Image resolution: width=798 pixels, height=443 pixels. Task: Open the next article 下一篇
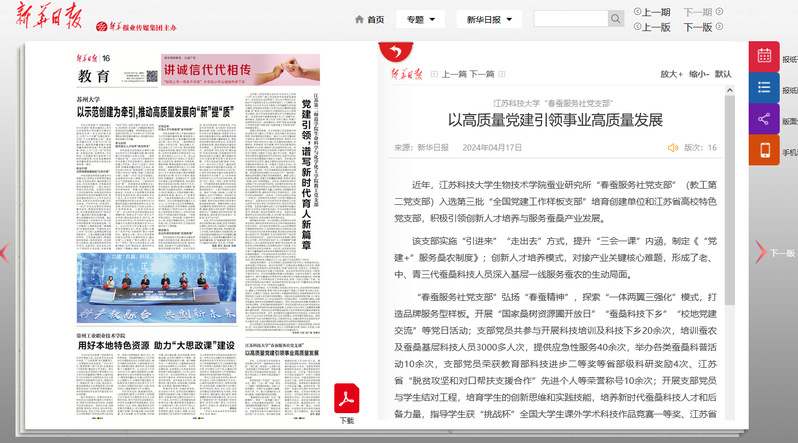482,74
